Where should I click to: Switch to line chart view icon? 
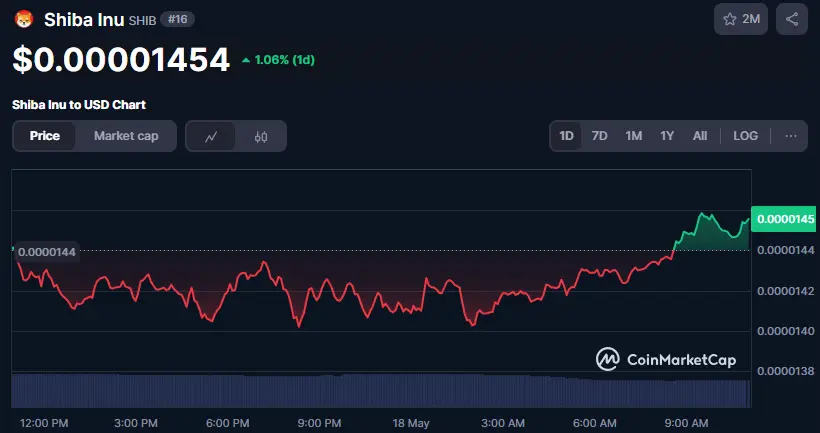click(x=211, y=136)
